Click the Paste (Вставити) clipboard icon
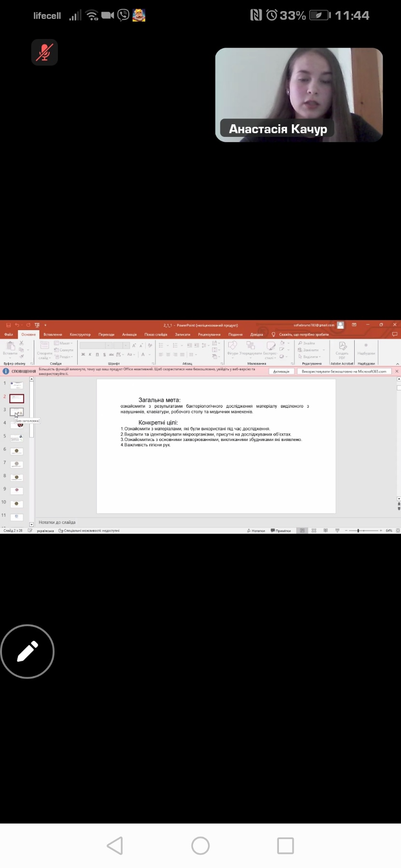This screenshot has height=868, width=401. [10, 348]
